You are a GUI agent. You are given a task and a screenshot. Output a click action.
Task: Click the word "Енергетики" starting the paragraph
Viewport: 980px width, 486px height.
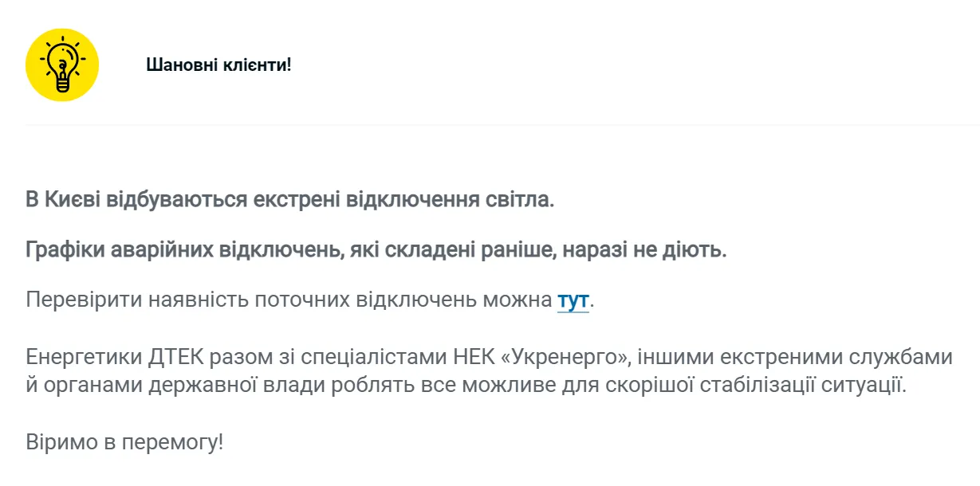click(x=83, y=356)
